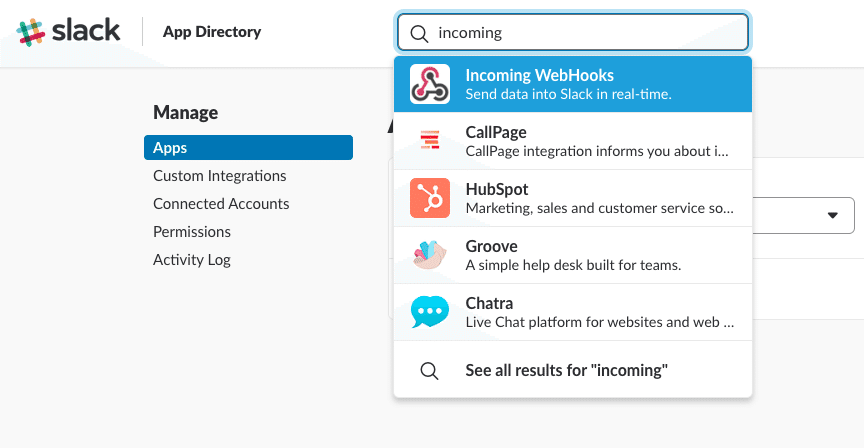864x448 pixels.
Task: Click the search magnifier icon in the search box
Action: point(419,34)
